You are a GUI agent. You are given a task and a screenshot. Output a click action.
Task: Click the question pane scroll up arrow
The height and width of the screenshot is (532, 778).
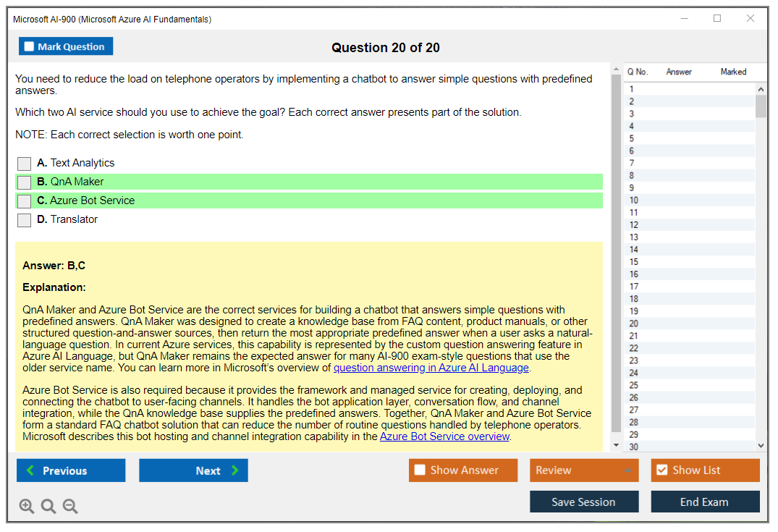(x=616, y=69)
